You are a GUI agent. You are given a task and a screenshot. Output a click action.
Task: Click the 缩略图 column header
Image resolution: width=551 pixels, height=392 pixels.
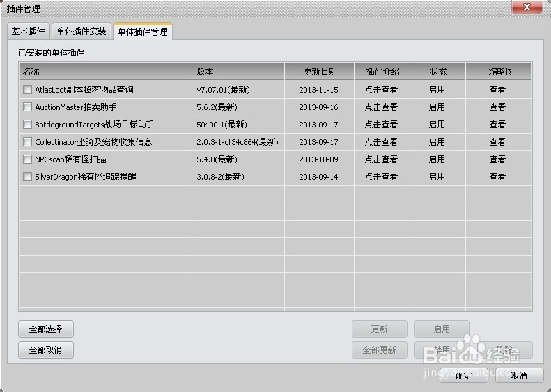[499, 71]
